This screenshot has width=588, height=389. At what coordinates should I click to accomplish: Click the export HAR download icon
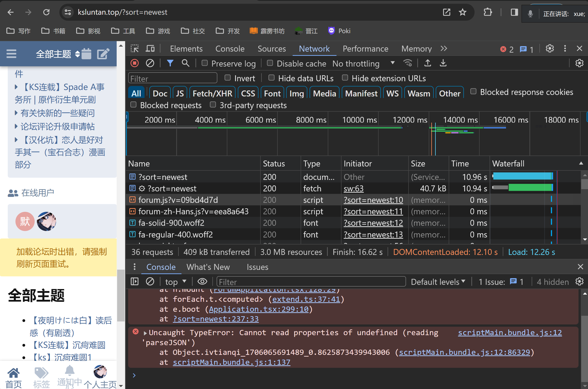click(443, 63)
